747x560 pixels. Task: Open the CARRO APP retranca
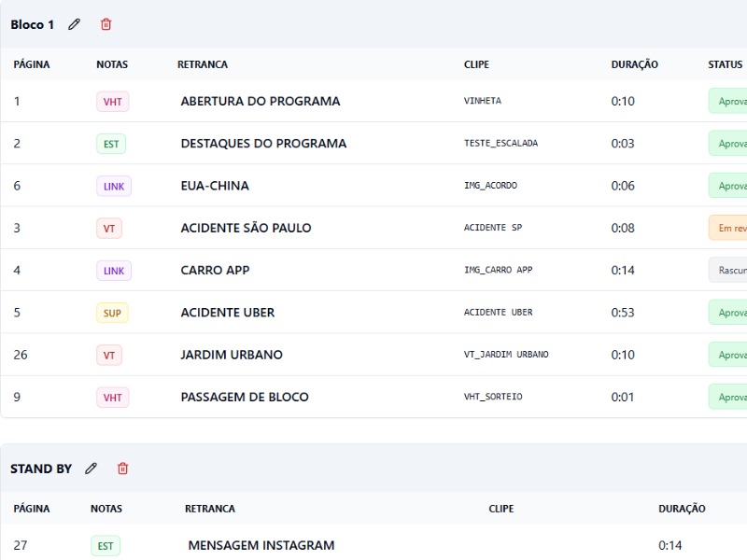[215, 271]
